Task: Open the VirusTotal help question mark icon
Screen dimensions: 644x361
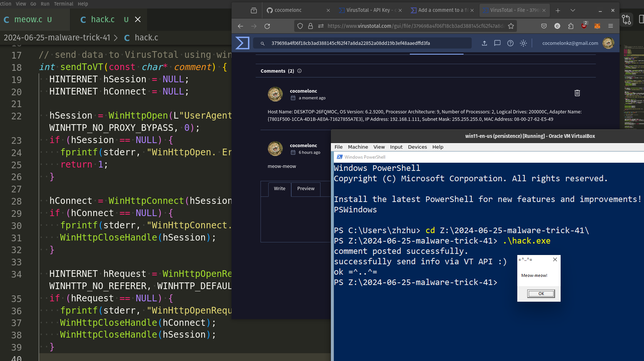Action: [510, 43]
